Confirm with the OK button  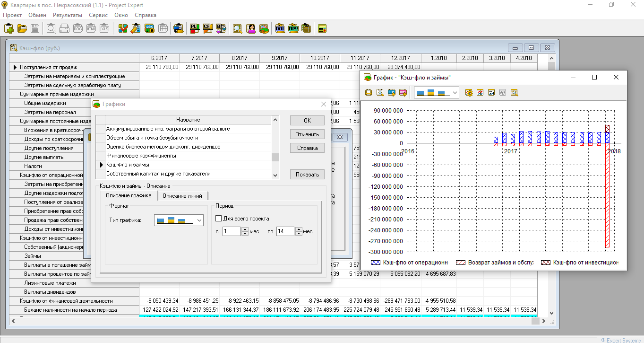tap(307, 120)
